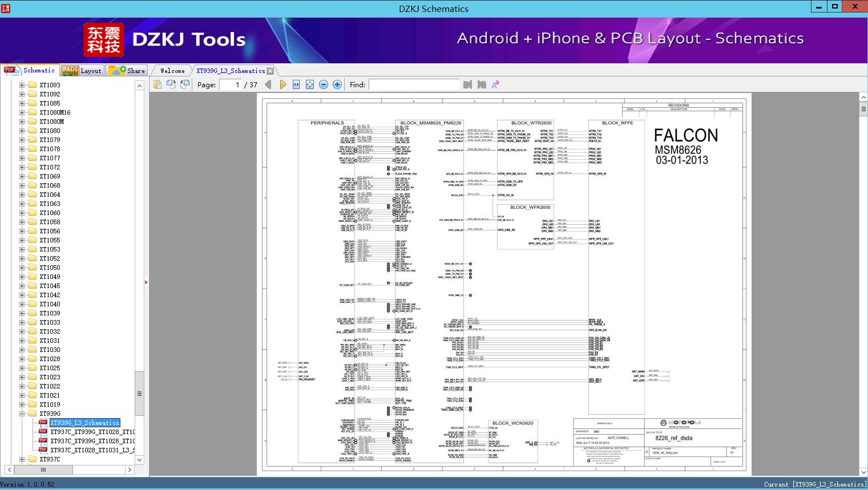Close the XT939G_L3_Schematics tab

pyautogui.click(x=271, y=71)
